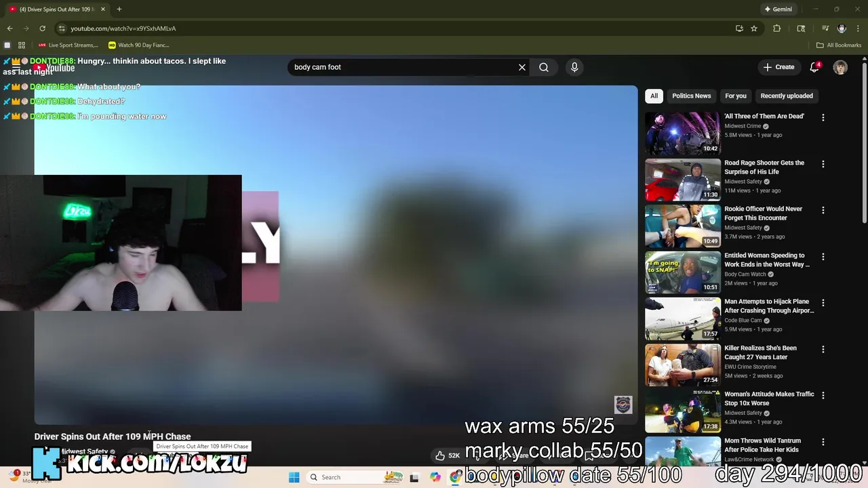868x488 pixels.
Task: Select the For you filter chip
Action: 736,96
